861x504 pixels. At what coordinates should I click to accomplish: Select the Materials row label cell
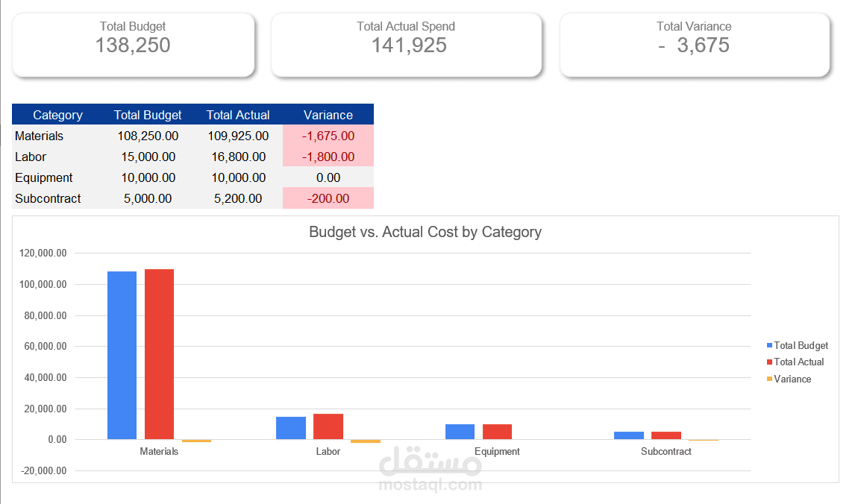point(57,136)
